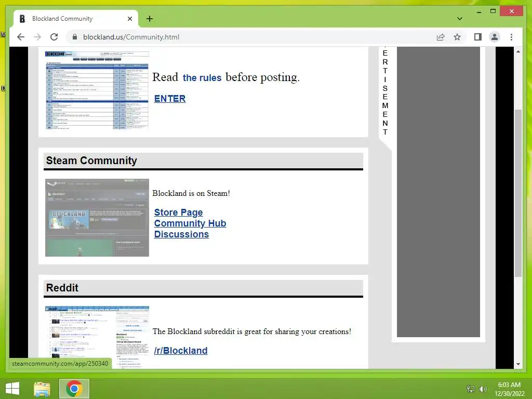Image resolution: width=532 pixels, height=399 pixels.
Task: Click the Steam Community heading
Action: point(91,161)
